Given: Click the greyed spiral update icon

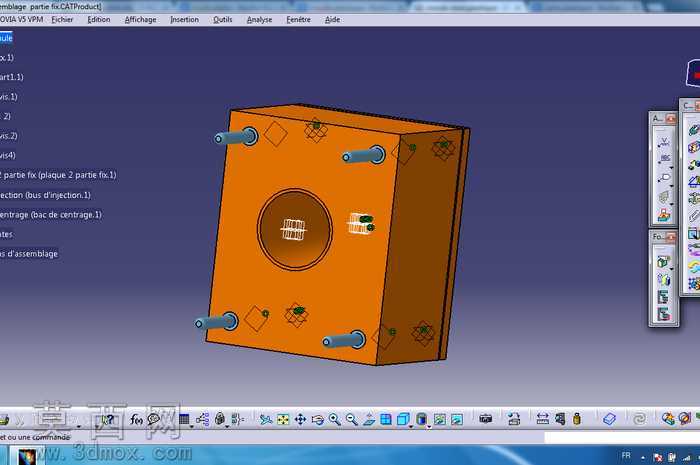Looking at the screenshot, I should click(x=639, y=419).
